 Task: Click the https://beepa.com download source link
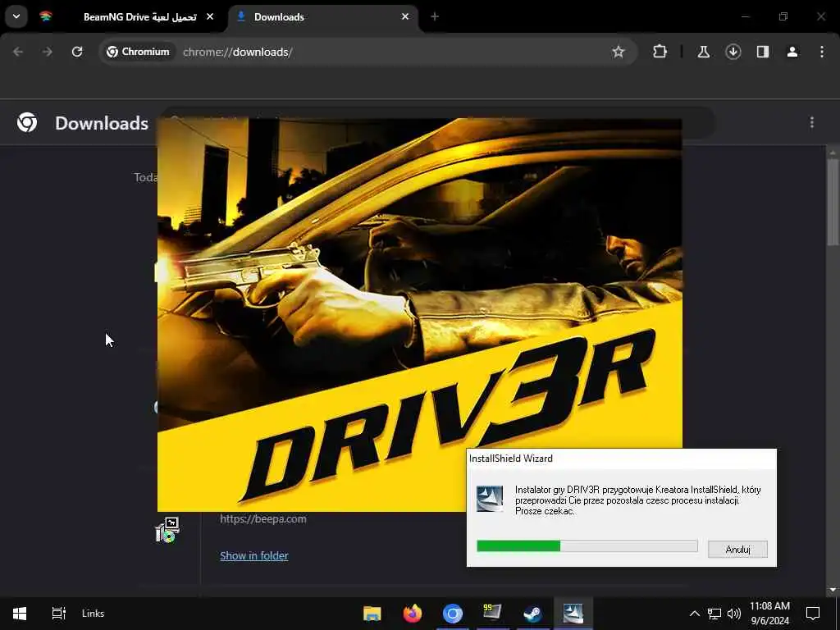(x=263, y=518)
